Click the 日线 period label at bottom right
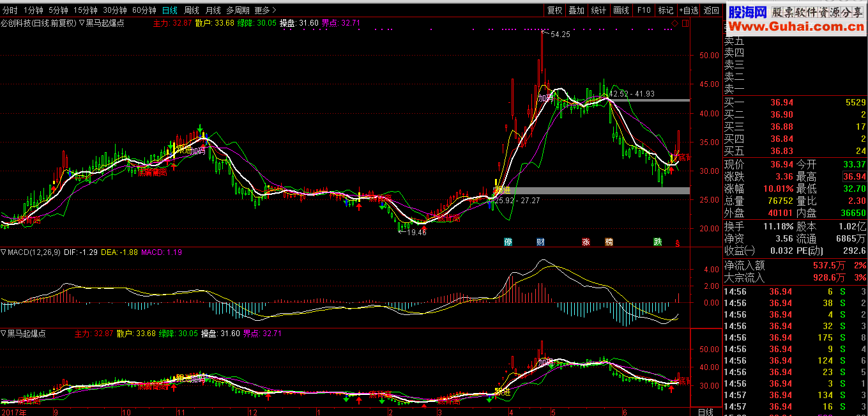 tap(705, 411)
